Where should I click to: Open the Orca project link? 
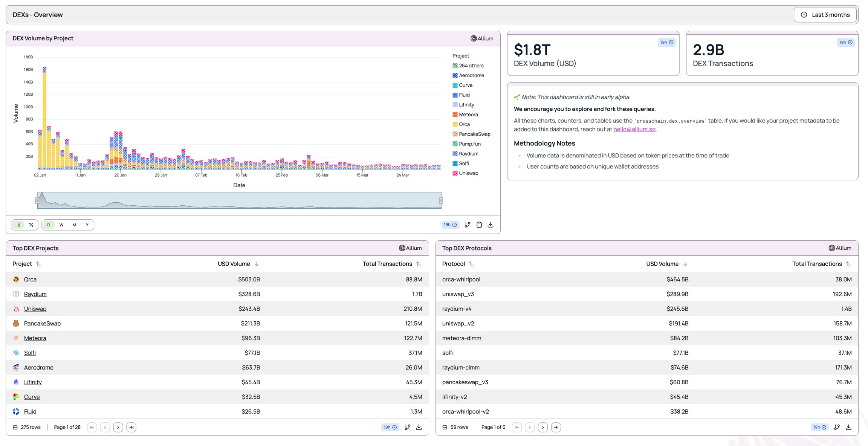(30, 280)
